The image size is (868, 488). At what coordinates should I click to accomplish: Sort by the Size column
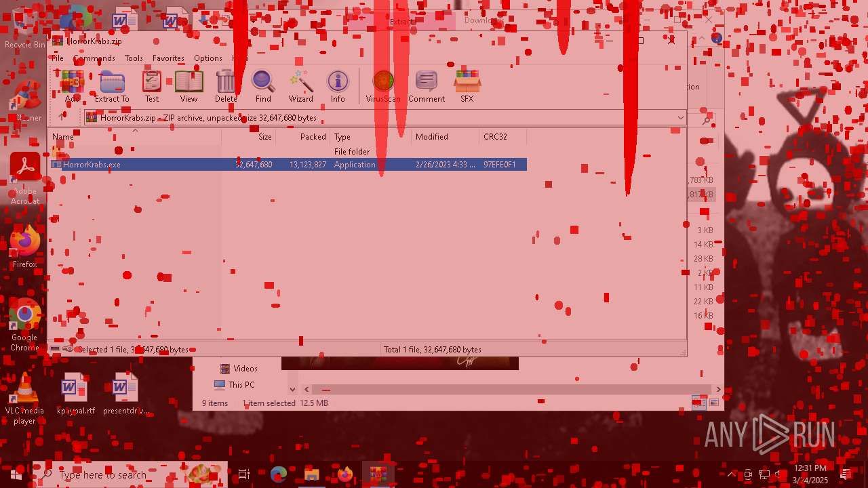pyautogui.click(x=248, y=137)
